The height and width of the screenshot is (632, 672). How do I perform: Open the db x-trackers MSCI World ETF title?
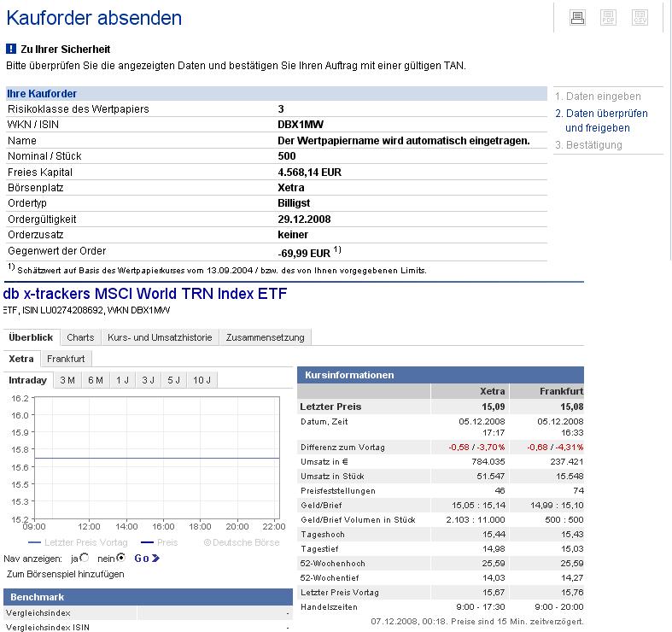click(145, 294)
